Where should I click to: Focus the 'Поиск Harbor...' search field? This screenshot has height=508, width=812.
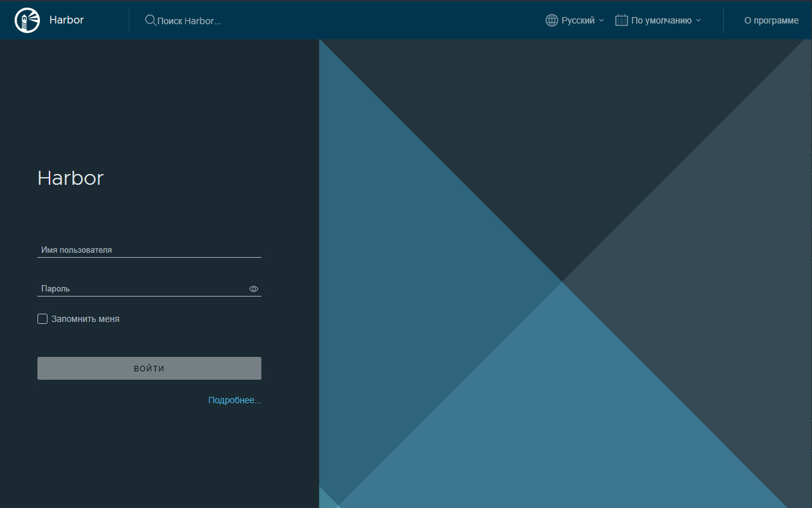pyautogui.click(x=189, y=21)
